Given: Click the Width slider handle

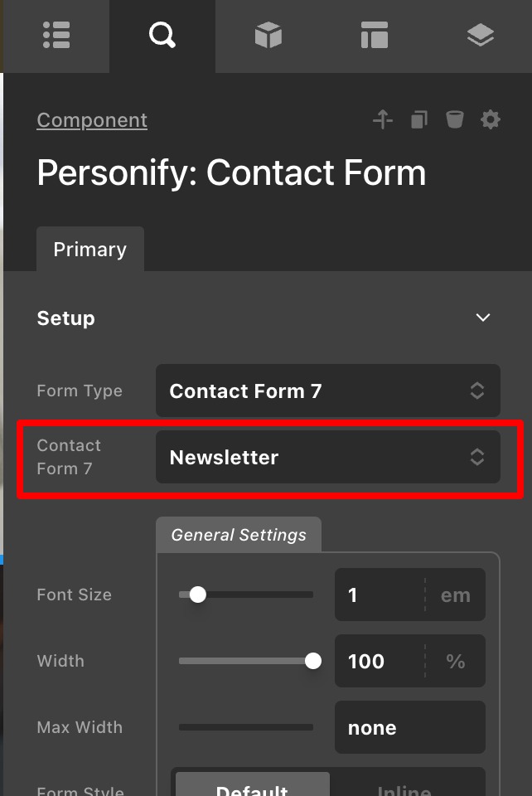Looking at the screenshot, I should [x=313, y=661].
